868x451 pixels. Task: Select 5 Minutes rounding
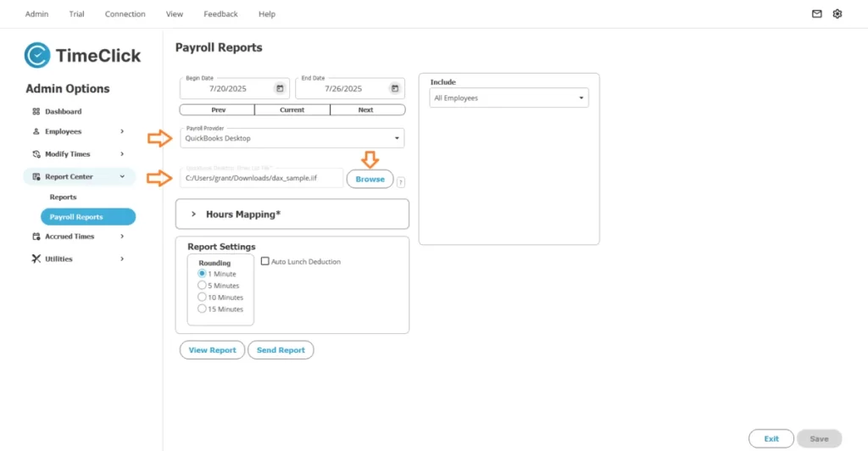[202, 285]
